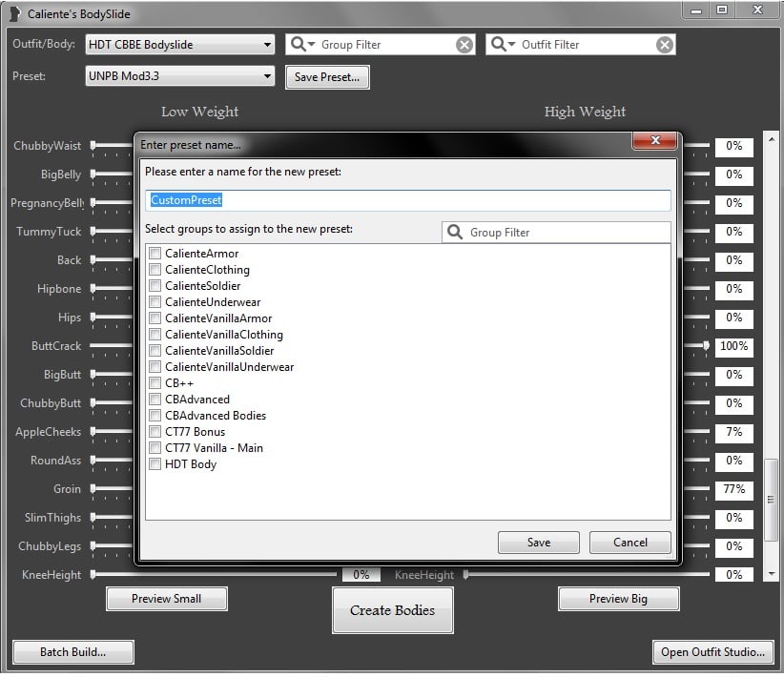Click the preset name field with CustomPreset
The image size is (784, 677).
coord(407,200)
